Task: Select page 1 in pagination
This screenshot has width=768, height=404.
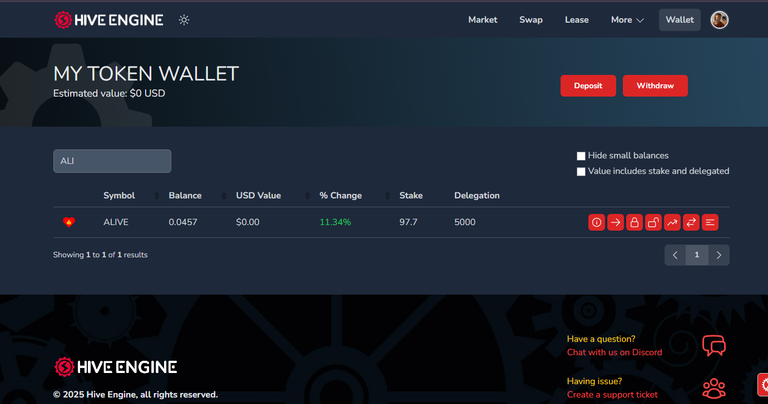Action: 696,255
